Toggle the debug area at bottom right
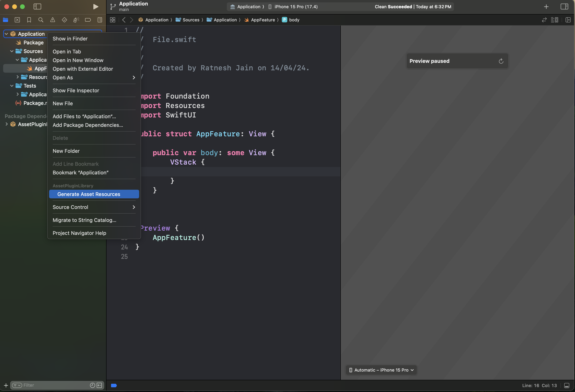The image size is (575, 392). [567, 385]
